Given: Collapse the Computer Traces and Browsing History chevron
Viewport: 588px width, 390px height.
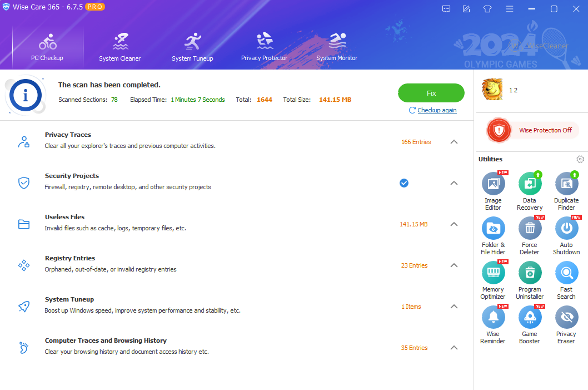Looking at the screenshot, I should 454,348.
